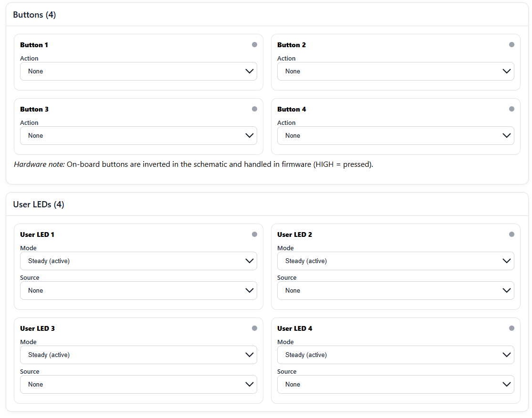Screen dimensions: 532x418
Task: Click Button 4 status indicator dot
Action: click(511, 109)
